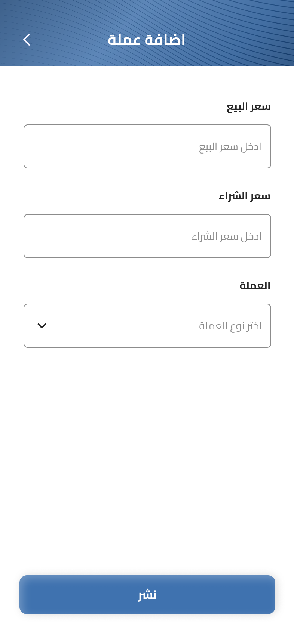The width and height of the screenshot is (294, 644).
Task: Click the 'سعر البيع' field label
Action: pyautogui.click(x=248, y=107)
